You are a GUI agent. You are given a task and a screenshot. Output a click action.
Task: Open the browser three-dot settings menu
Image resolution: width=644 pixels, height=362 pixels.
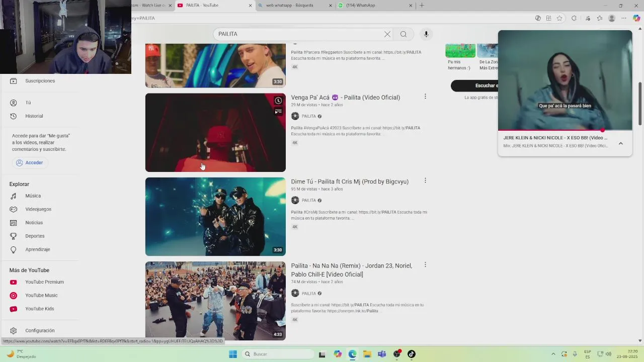(624, 18)
